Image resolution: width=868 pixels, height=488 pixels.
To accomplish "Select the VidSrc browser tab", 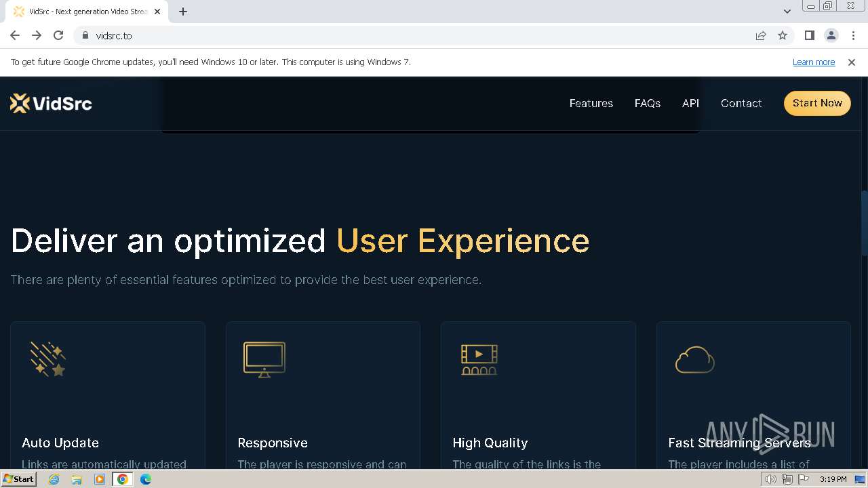I will [x=88, y=12].
